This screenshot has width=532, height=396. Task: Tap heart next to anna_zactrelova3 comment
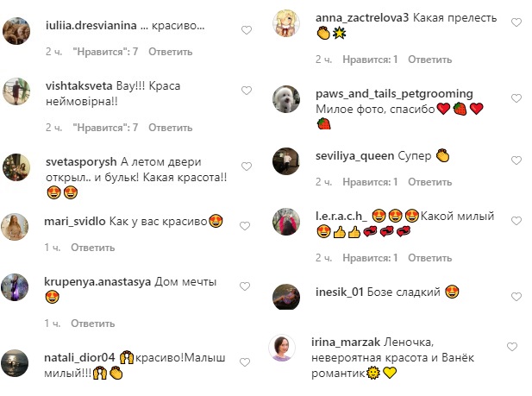[x=516, y=22]
